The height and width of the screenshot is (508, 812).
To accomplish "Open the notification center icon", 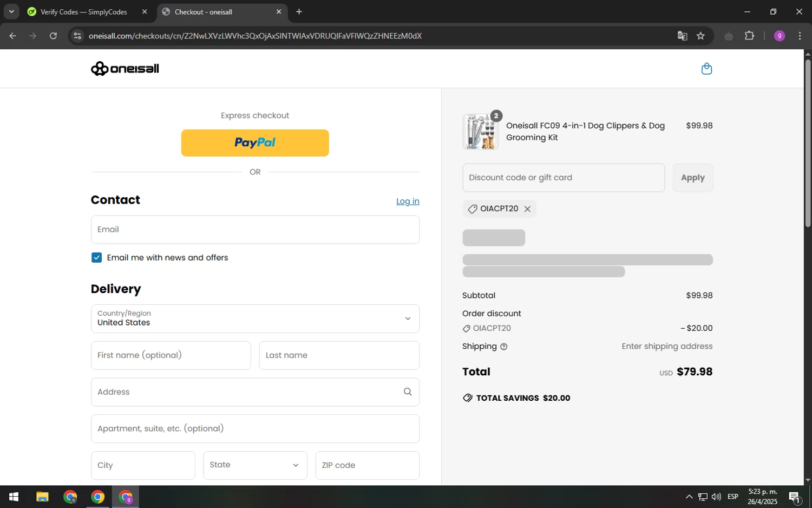I will pyautogui.click(x=794, y=497).
